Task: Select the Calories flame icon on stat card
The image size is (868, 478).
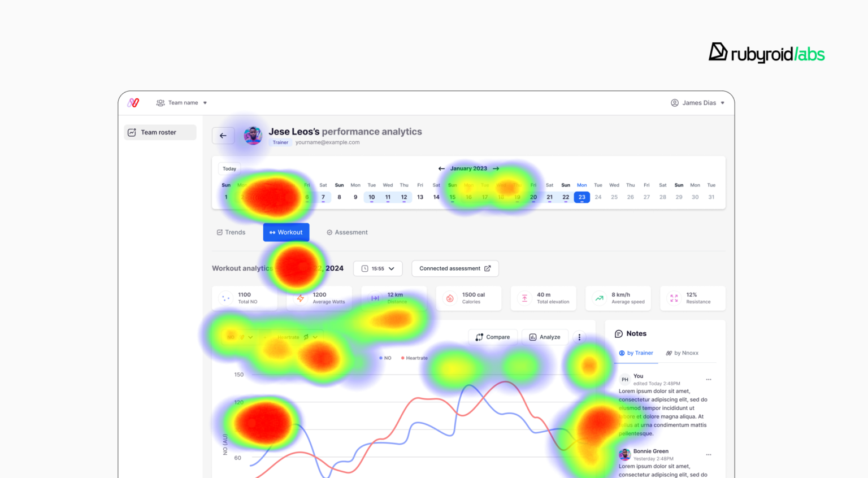Action: coord(450,298)
